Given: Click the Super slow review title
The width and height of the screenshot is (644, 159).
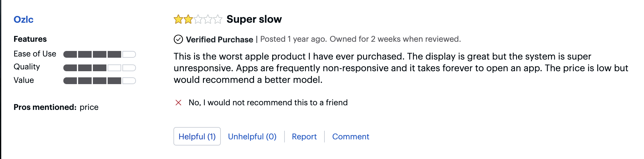Looking at the screenshot, I should (x=254, y=19).
